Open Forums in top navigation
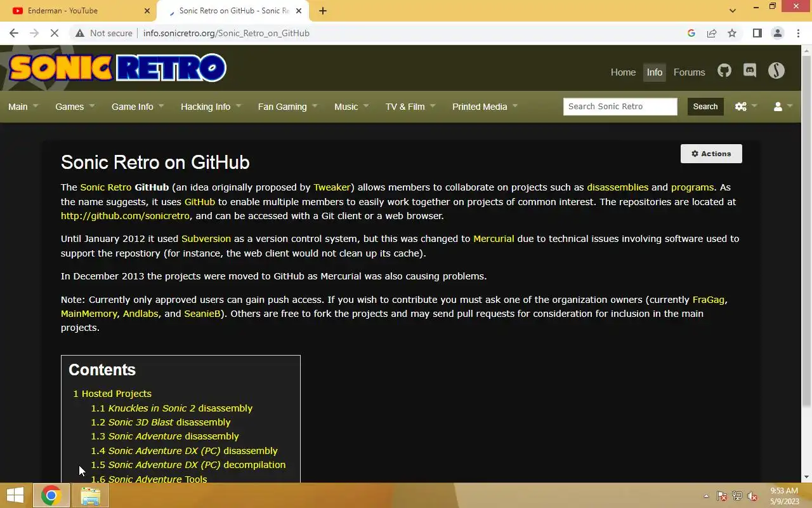812x508 pixels. pyautogui.click(x=690, y=72)
